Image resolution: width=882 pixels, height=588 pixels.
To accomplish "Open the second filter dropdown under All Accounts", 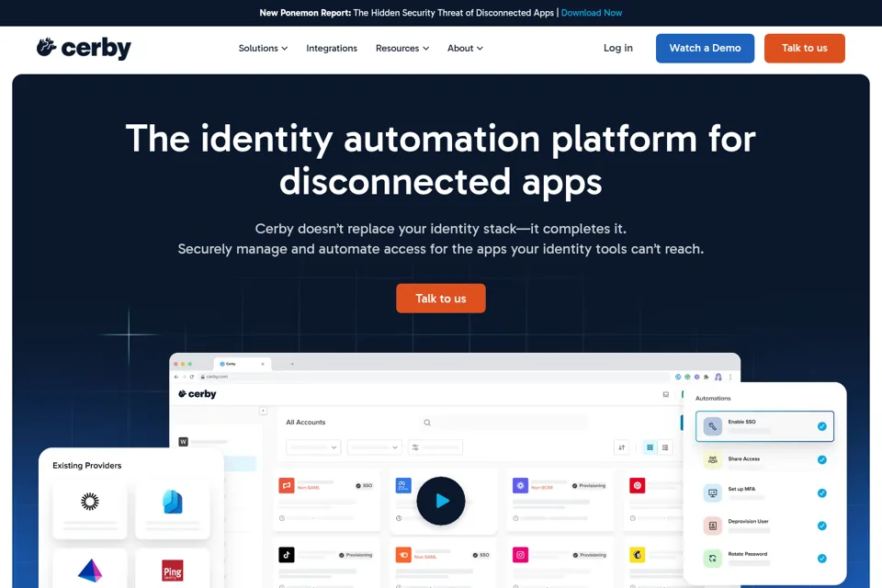I will [x=375, y=447].
